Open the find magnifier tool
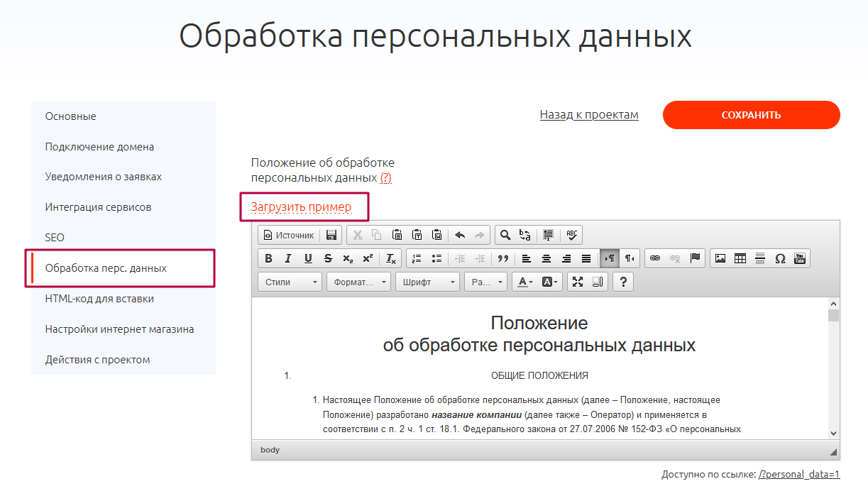The width and height of the screenshot is (868, 496). pyautogui.click(x=505, y=235)
